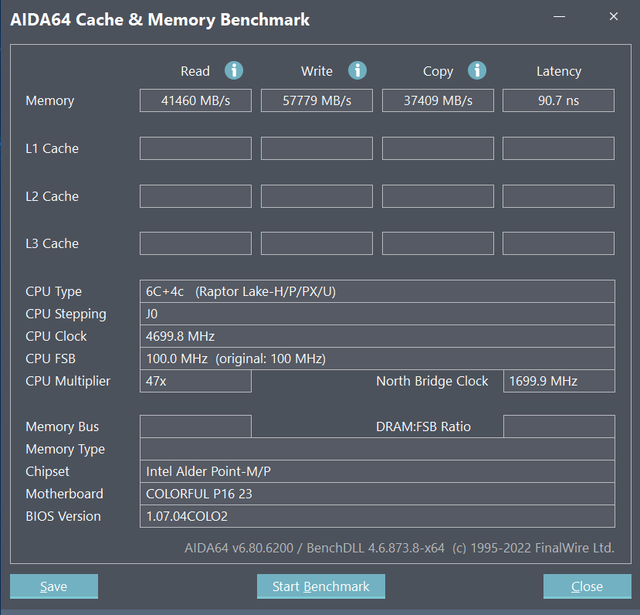Click the BIOS Version value field
This screenshot has height=615, width=640.
[377, 516]
